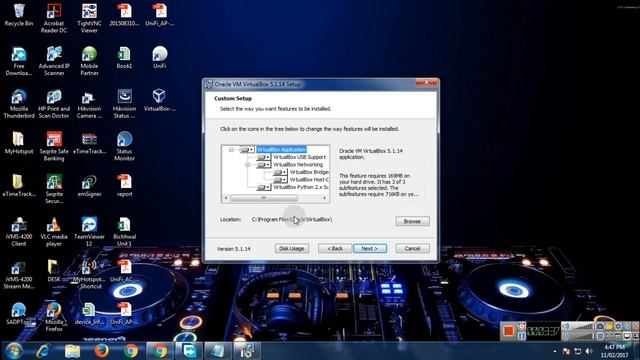
Task: Open feature dropdown for VirtualBox Host-Only item
Action: [x=280, y=180]
